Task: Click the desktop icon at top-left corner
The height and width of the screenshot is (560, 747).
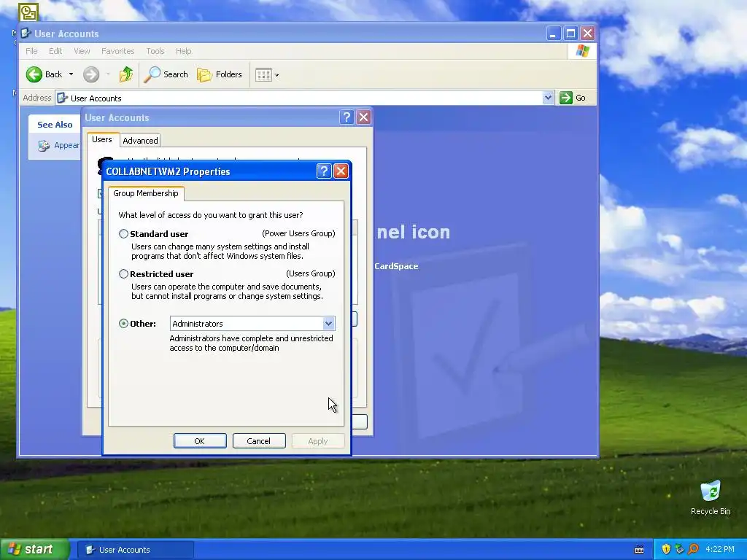Action: (x=28, y=12)
